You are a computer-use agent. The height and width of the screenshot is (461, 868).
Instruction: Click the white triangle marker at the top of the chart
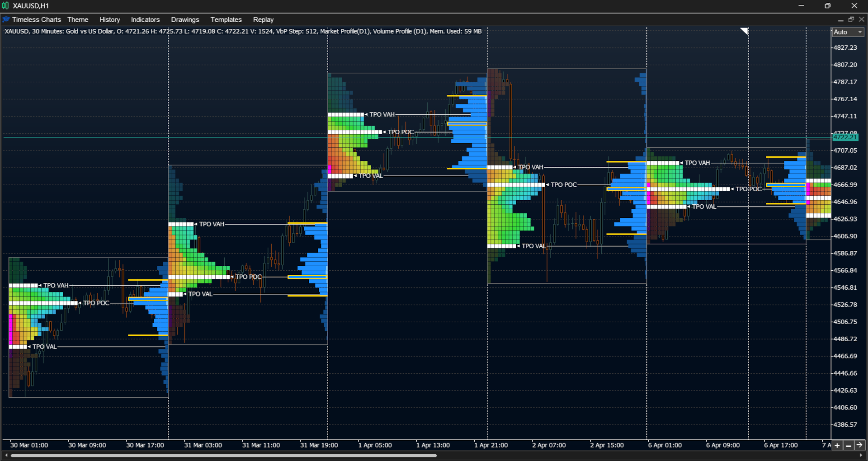pos(744,31)
